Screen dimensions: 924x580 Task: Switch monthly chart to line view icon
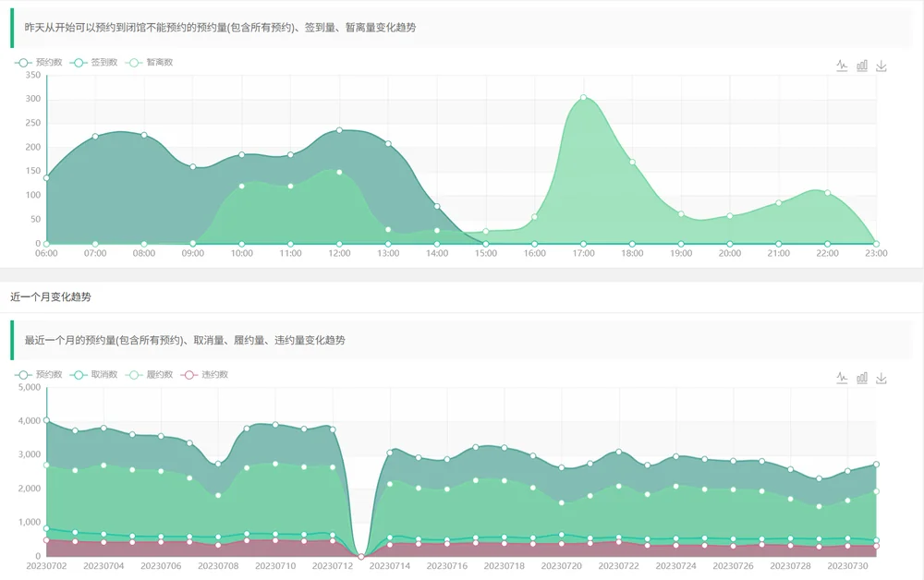(x=842, y=378)
